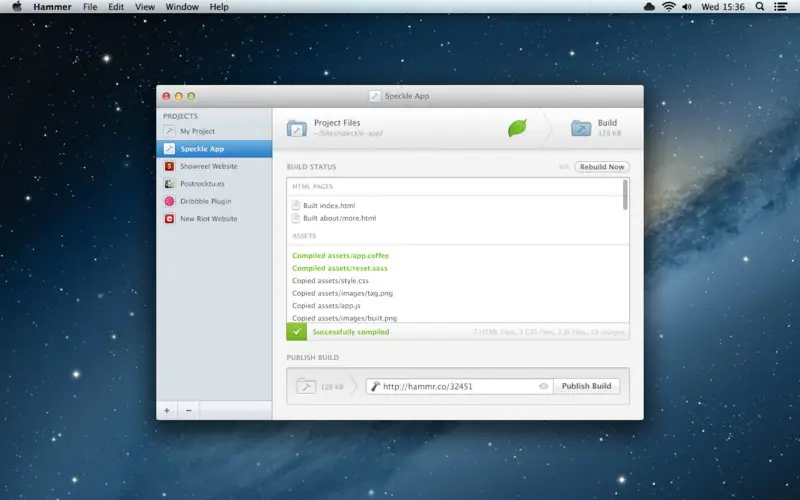Click the 128 KB size in Publish Build
The height and width of the screenshot is (500, 800).
(x=332, y=387)
